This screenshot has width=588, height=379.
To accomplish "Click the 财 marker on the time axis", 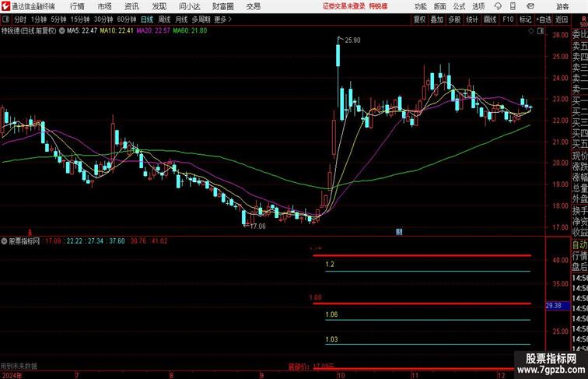I will [399, 232].
